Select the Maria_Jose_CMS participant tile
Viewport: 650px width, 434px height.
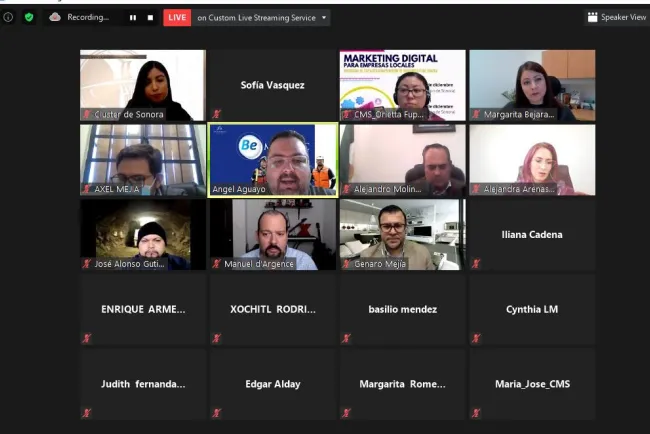pyautogui.click(x=532, y=383)
